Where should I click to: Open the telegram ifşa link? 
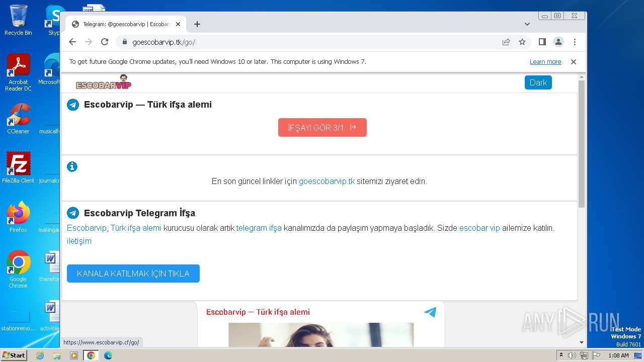click(259, 228)
